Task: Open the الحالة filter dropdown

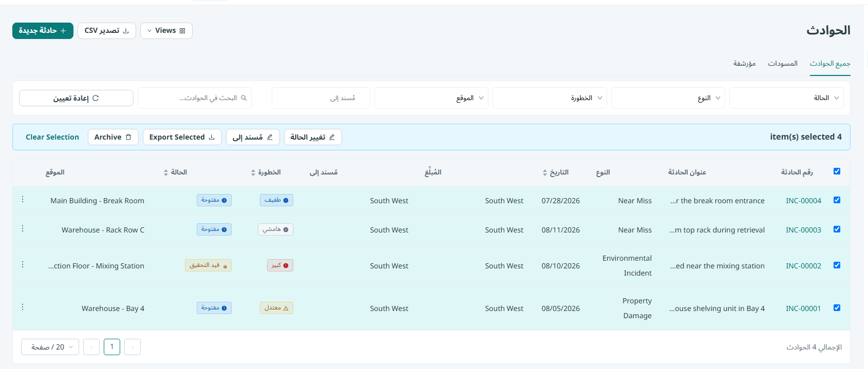Action: [786, 98]
